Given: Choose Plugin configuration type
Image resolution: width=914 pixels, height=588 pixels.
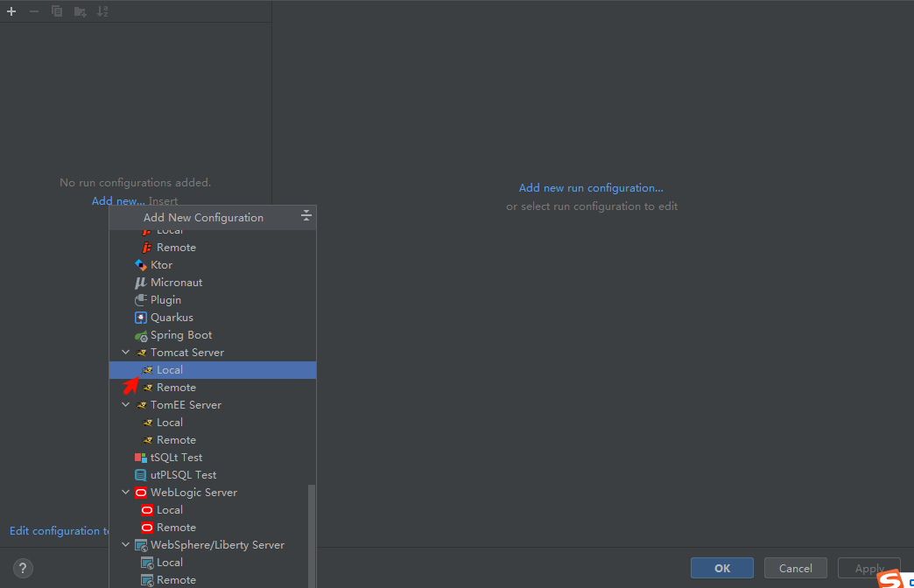Looking at the screenshot, I should pyautogui.click(x=212, y=299).
